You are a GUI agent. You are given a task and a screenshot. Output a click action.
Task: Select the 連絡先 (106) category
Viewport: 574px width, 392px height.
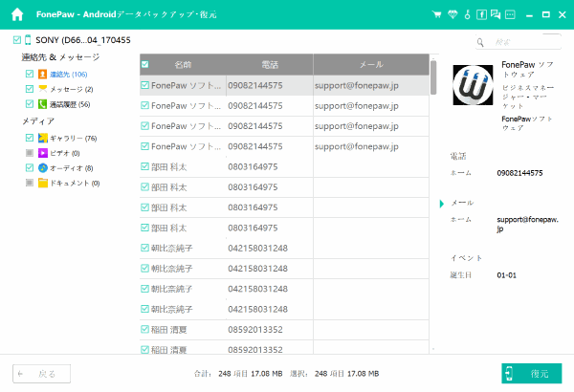pyautogui.click(x=69, y=75)
